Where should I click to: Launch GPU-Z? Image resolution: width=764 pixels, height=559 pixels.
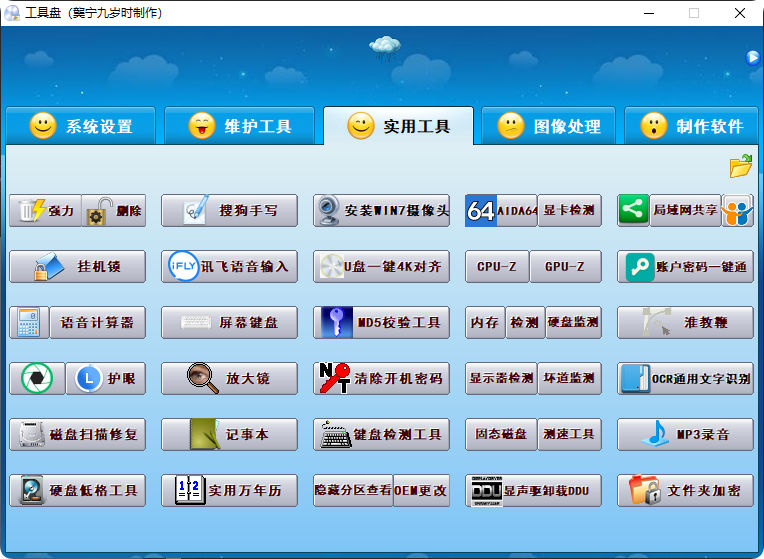566,267
